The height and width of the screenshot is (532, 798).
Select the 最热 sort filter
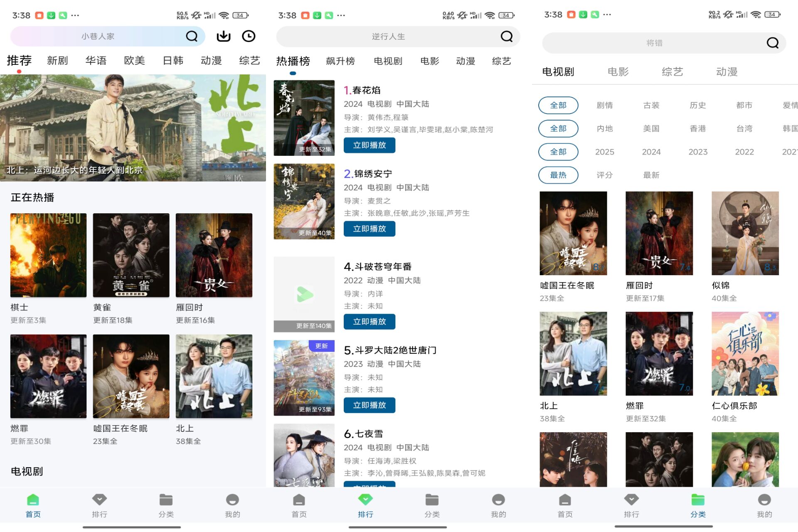tap(558, 175)
